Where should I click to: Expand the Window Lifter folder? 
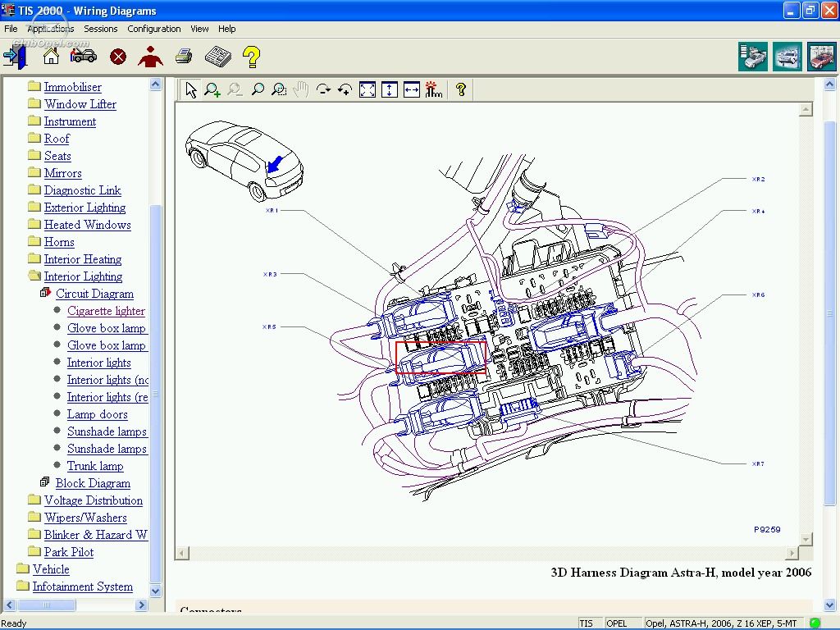tap(34, 103)
